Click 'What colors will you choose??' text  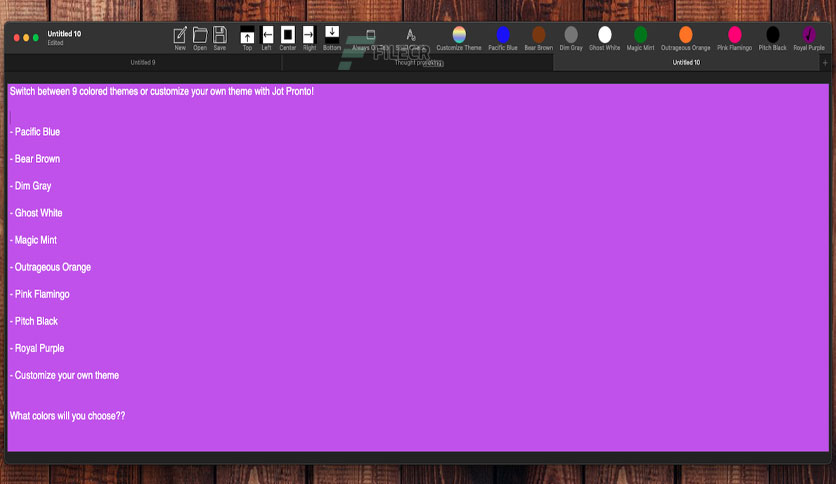click(67, 416)
